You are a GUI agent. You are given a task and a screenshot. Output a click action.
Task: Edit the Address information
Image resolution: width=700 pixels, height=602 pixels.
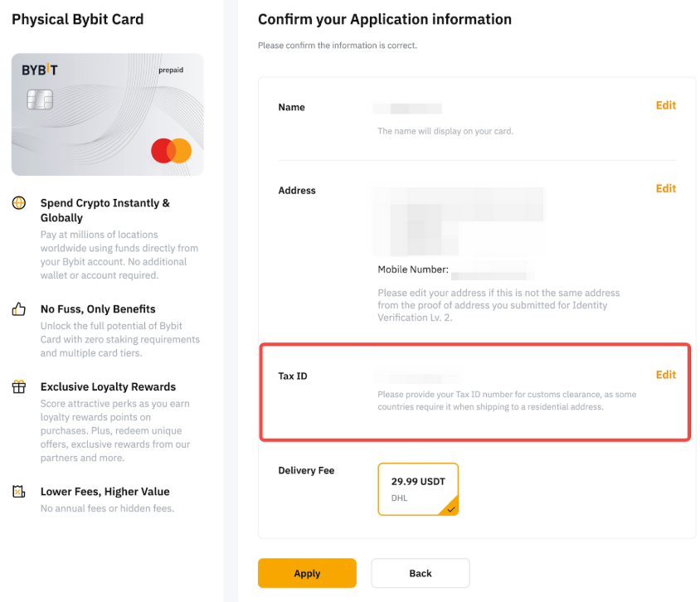(665, 188)
